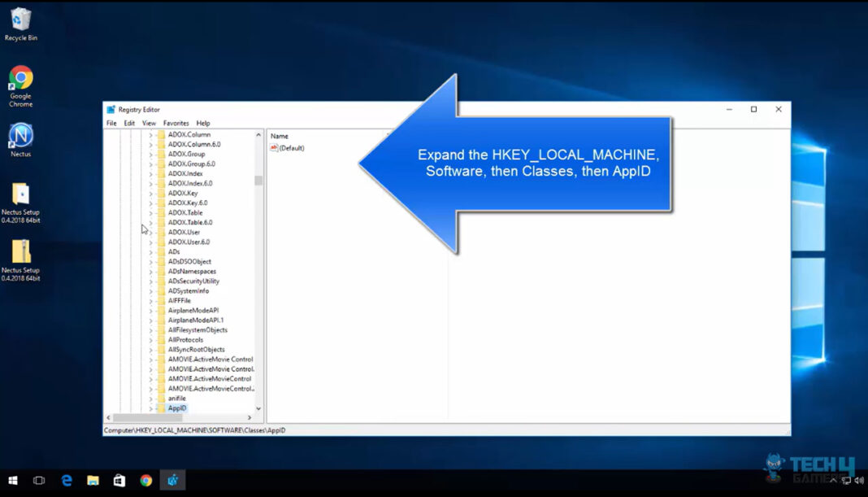Select the ADsSecurityUtility key
The width and height of the screenshot is (868, 497).
pos(193,281)
